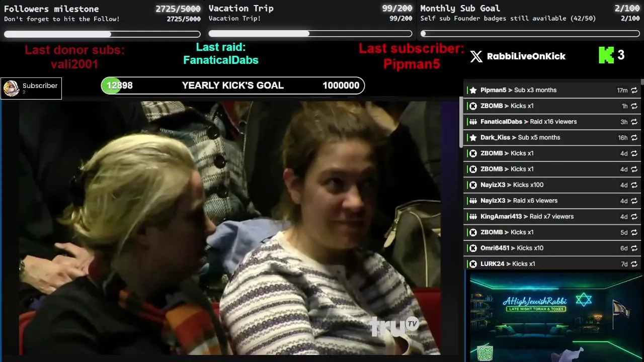Select the KingAmari413 Raid x7 viewers text
644x362 pixels.
(x=527, y=217)
